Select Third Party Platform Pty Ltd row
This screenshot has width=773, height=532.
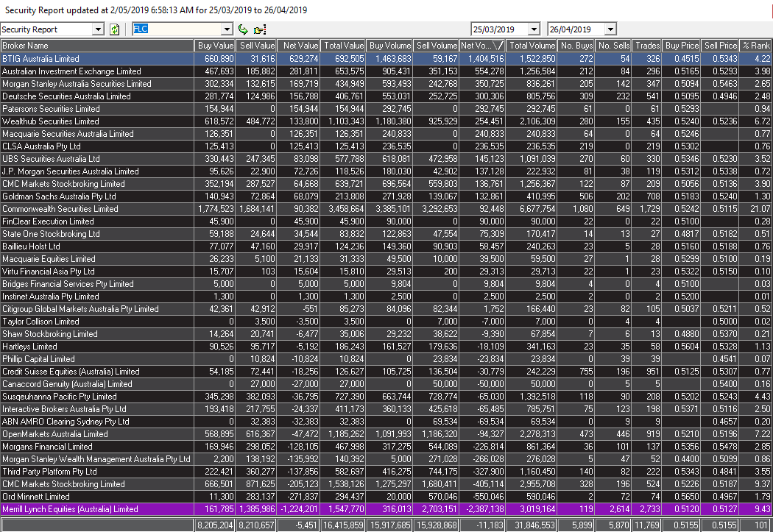pos(386,472)
